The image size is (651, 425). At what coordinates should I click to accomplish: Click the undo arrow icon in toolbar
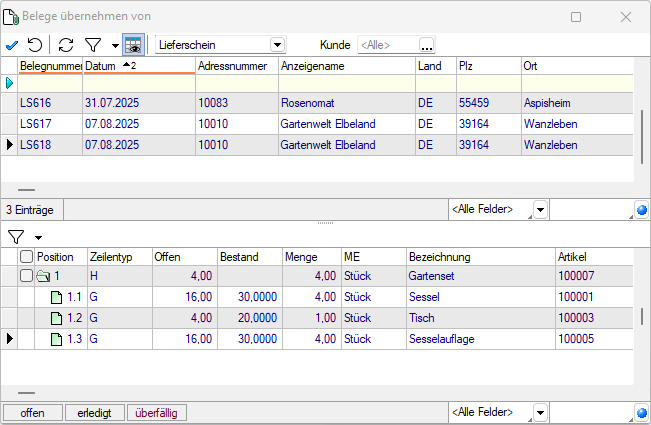click(35, 45)
